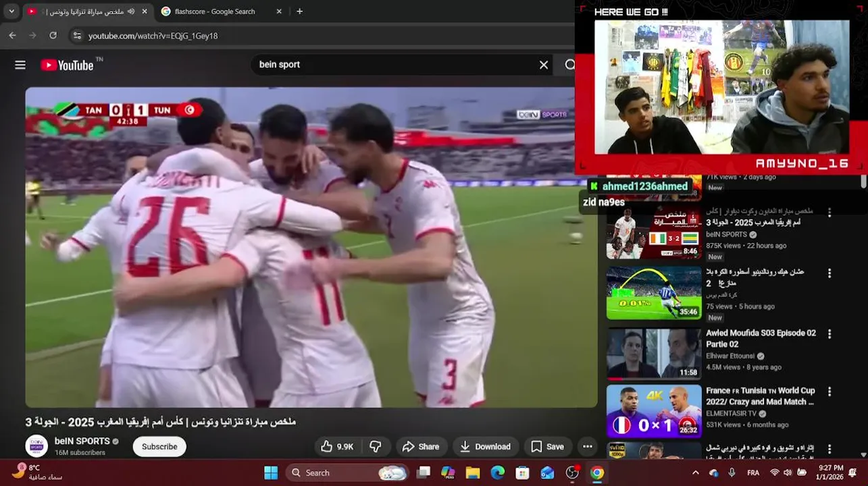Open File Explorer from taskbar

point(473,473)
